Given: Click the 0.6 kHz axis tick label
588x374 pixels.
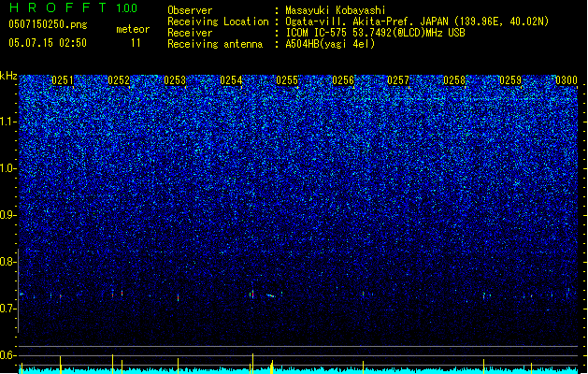Looking at the screenshot, I should coord(7,355).
